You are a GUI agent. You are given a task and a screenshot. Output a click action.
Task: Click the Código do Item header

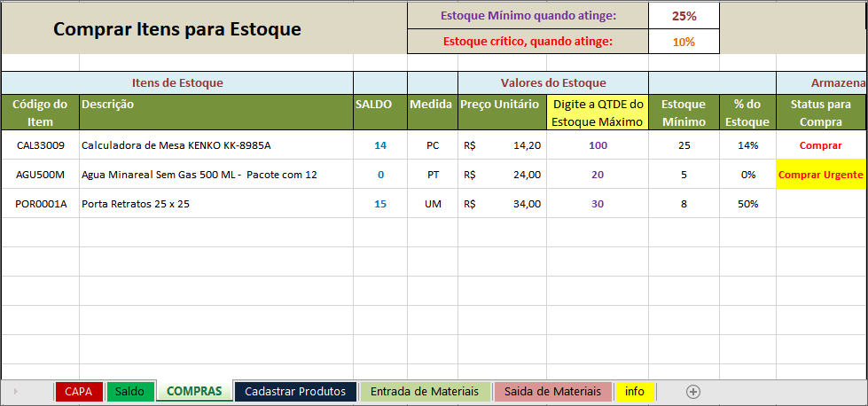pyautogui.click(x=41, y=113)
